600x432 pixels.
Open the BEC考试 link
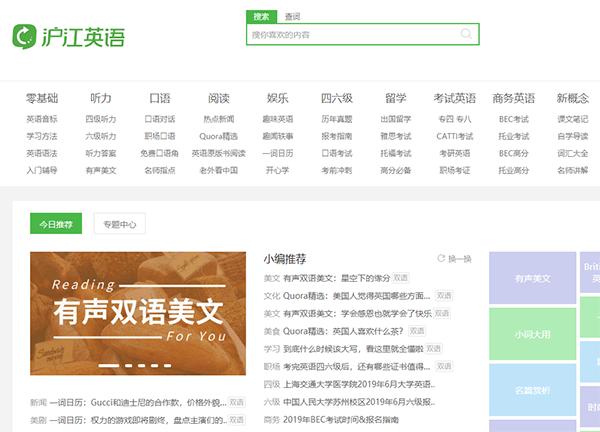[514, 119]
